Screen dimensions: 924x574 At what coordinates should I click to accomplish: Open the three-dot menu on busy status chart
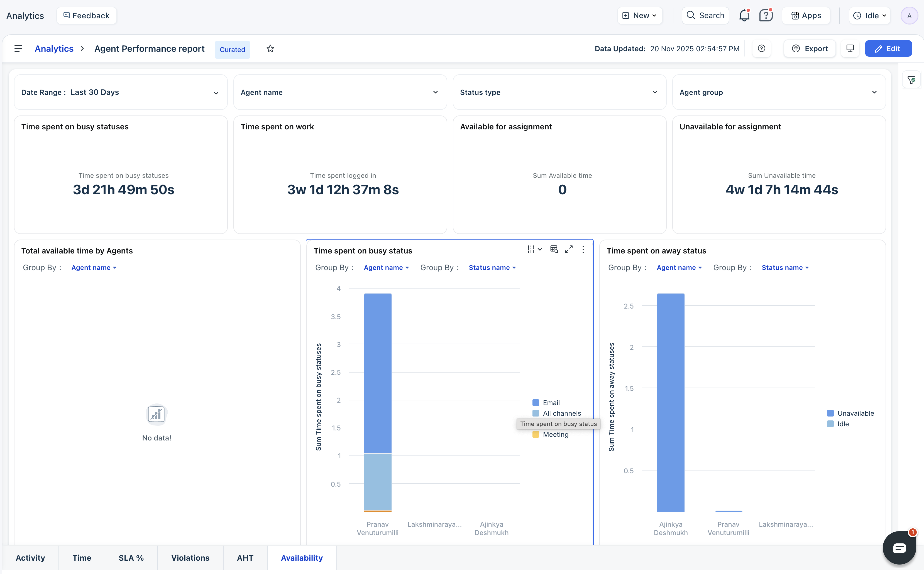coord(583,249)
